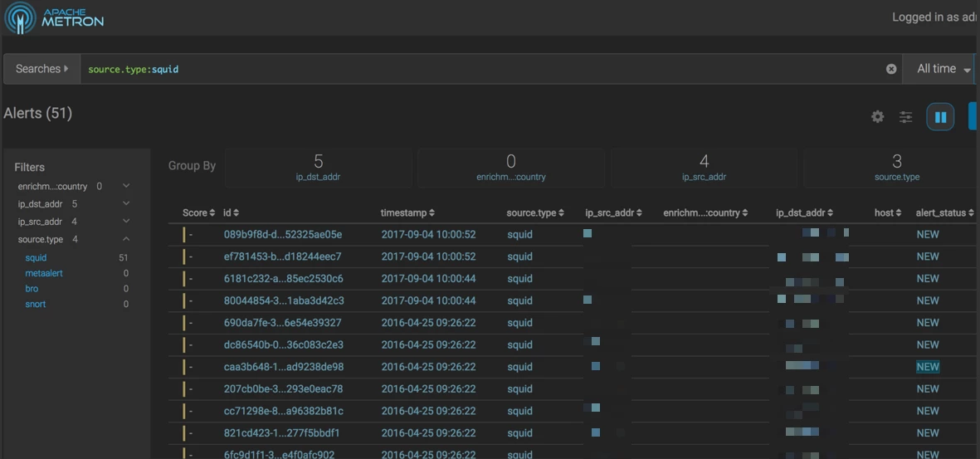Open alert caa3b648-1...ad9238de98
Screen dimensions: 980x459
[x=284, y=366]
